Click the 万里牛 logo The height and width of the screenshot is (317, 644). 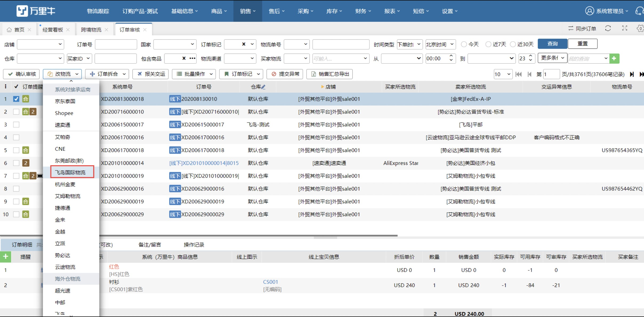tap(36, 11)
